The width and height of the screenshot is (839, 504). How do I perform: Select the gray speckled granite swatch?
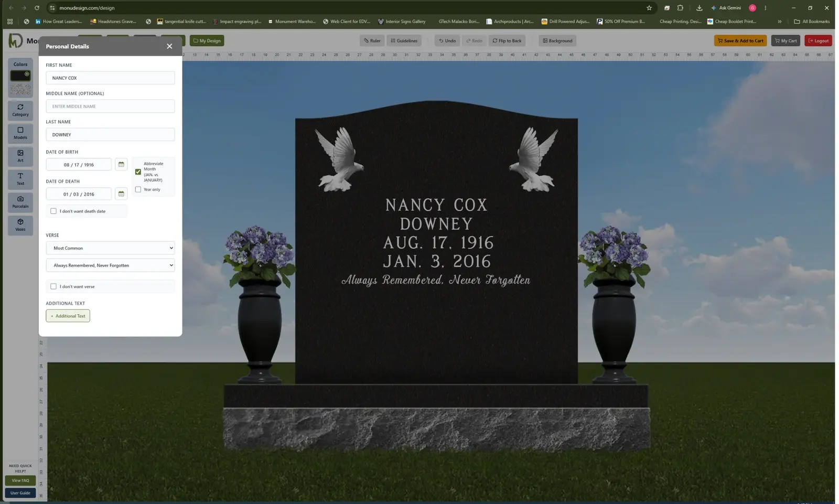coord(20,90)
